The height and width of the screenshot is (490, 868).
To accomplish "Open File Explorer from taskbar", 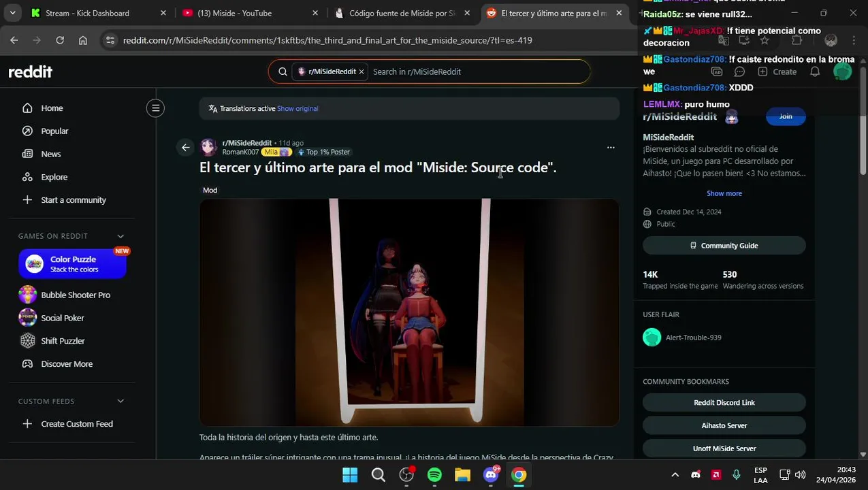I will (462, 475).
